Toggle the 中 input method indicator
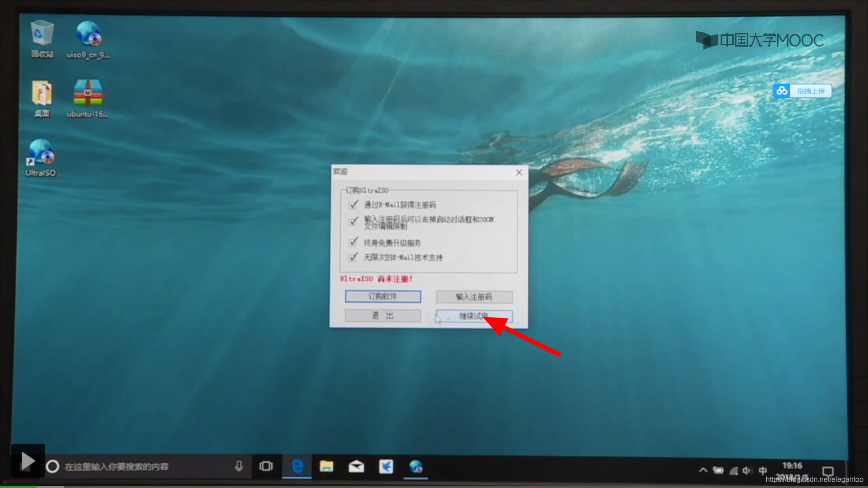The height and width of the screenshot is (488, 868). (x=763, y=470)
